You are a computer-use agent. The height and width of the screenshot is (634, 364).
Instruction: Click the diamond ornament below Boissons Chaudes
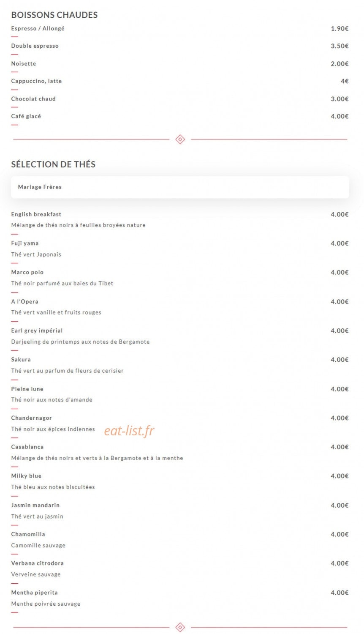click(180, 139)
